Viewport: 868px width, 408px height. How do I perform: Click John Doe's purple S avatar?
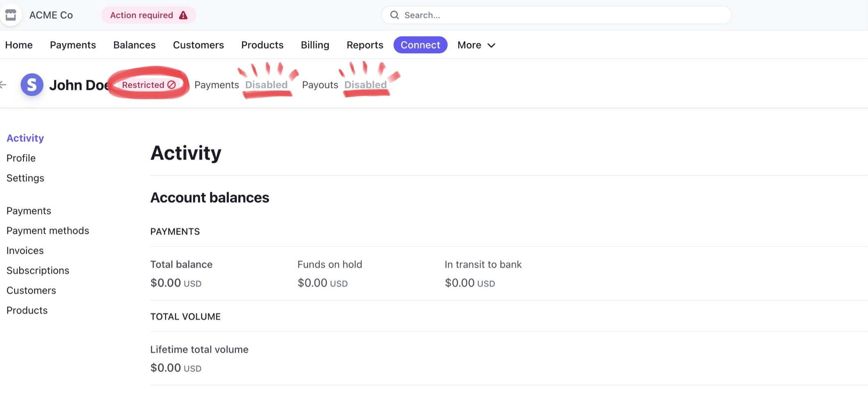pyautogui.click(x=32, y=85)
